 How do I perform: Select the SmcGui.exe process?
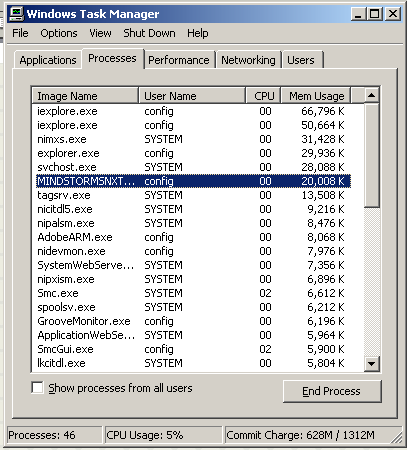[193, 349]
